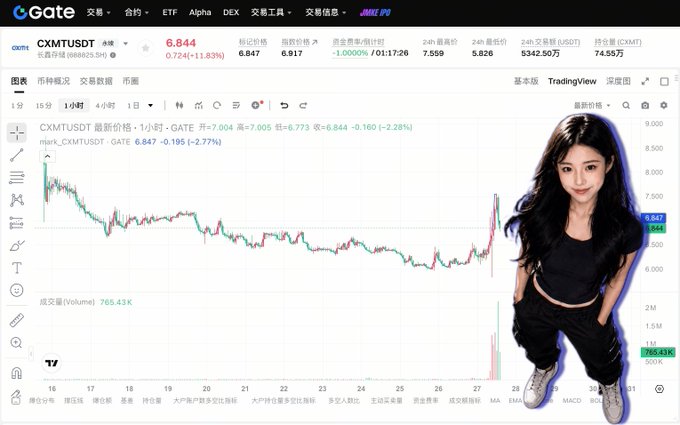The image size is (680, 425).
Task: Switch chart to 深度图 mode
Action: coord(618,81)
